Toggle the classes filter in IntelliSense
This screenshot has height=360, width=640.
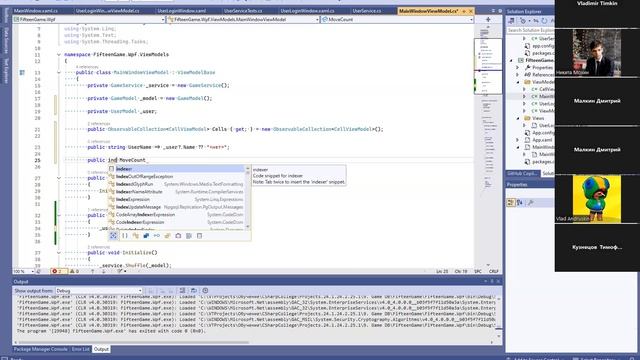click(x=136, y=236)
